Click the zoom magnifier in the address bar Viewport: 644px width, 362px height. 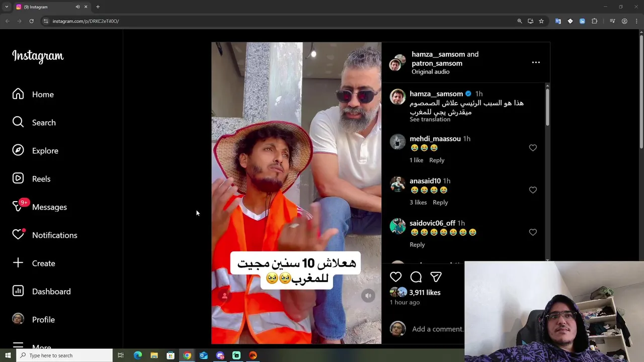pyautogui.click(x=520, y=21)
